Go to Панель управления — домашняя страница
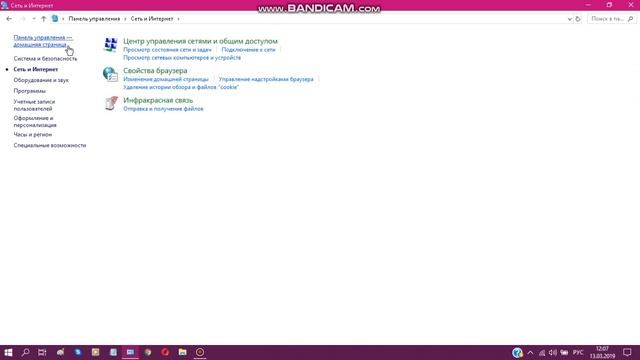The width and height of the screenshot is (640, 360). 43,41
